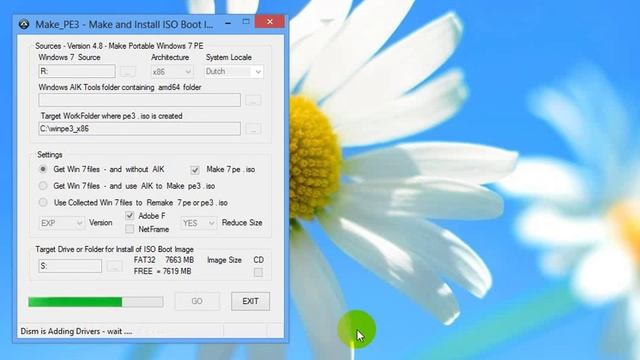Screen dimensions: 640x360
Task: Click the Image Size label
Action: pyautogui.click(x=224, y=260)
